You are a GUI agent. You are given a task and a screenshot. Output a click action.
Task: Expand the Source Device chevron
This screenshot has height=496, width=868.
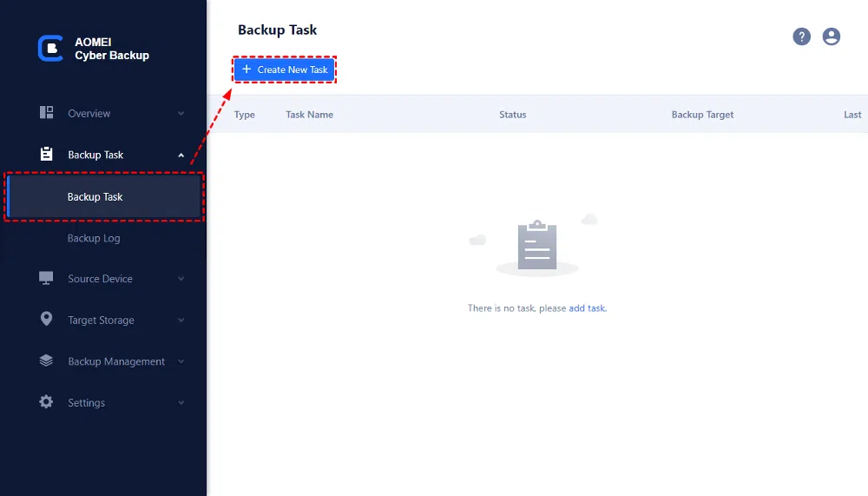coord(181,280)
